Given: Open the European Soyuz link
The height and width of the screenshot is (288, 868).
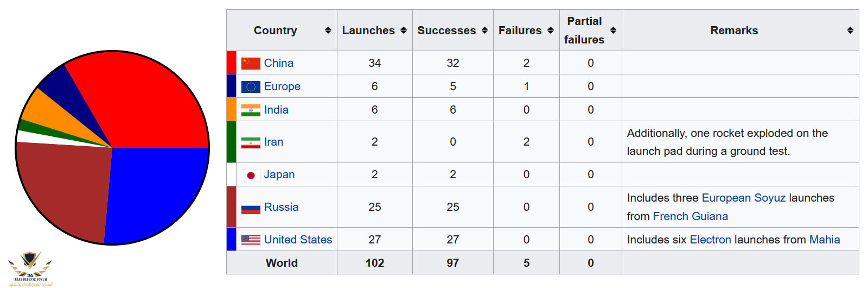Looking at the screenshot, I should (743, 198).
